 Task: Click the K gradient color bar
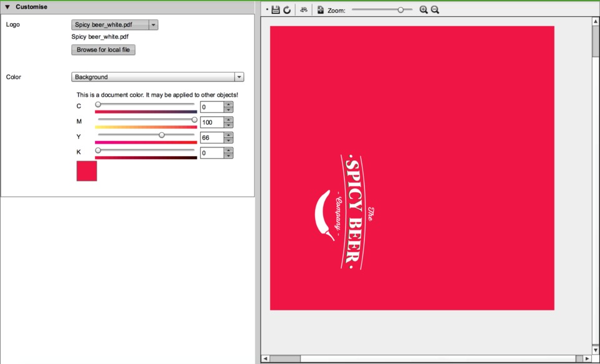146,157
